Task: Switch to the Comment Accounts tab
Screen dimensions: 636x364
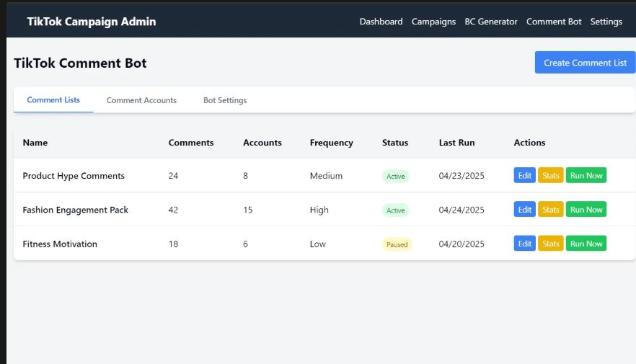Action: pyautogui.click(x=141, y=100)
